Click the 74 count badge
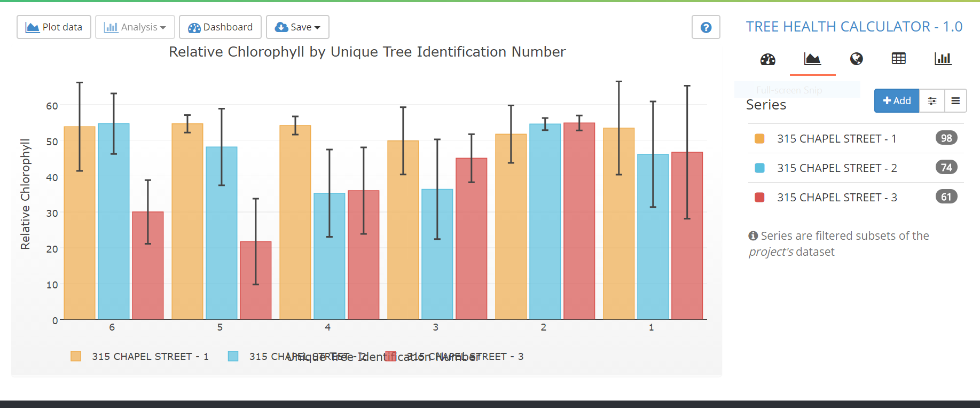This screenshot has height=408, width=980. point(946,168)
